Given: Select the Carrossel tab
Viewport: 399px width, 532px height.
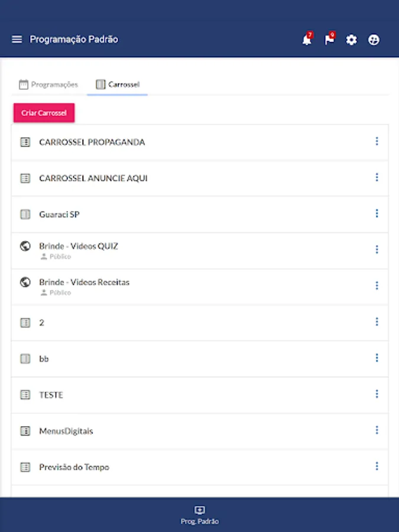Looking at the screenshot, I should click(118, 85).
